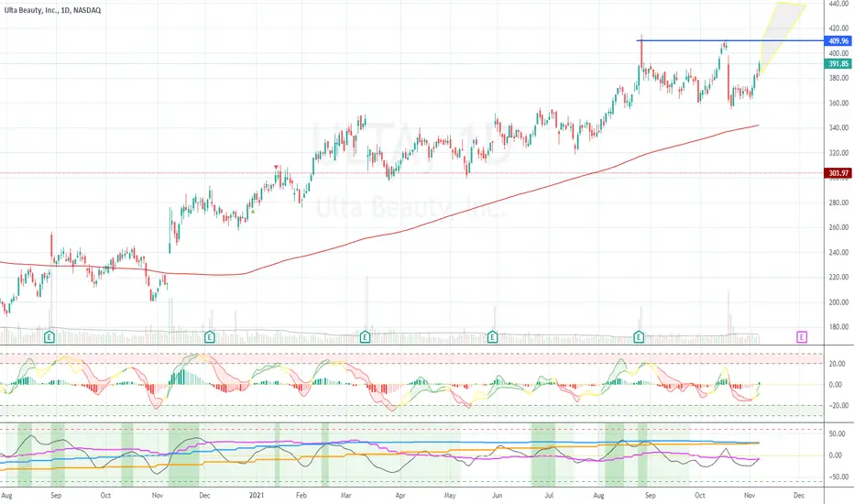This screenshot has height=504, width=854.
Task: Click the green 391.85 current price label
Action: pos(838,64)
